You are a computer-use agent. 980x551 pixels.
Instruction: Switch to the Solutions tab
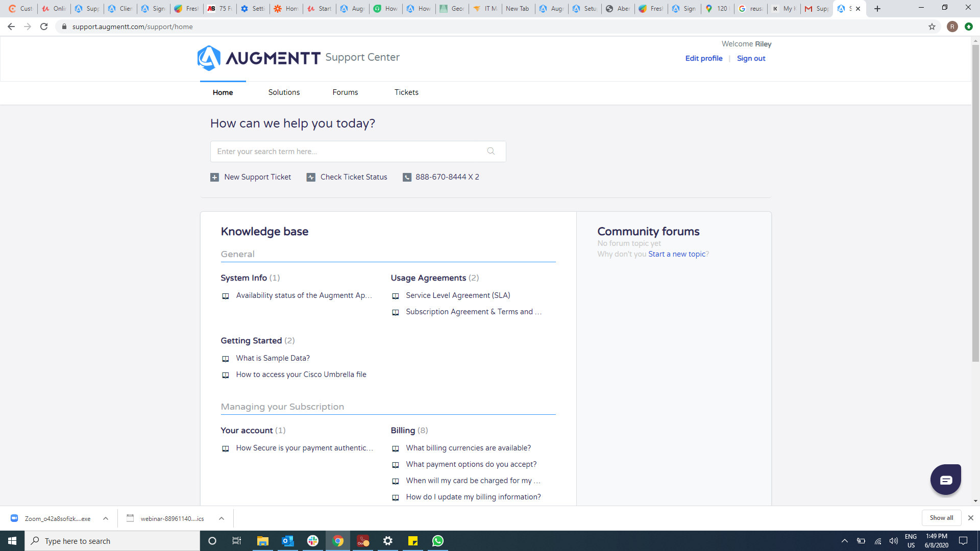tap(284, 92)
